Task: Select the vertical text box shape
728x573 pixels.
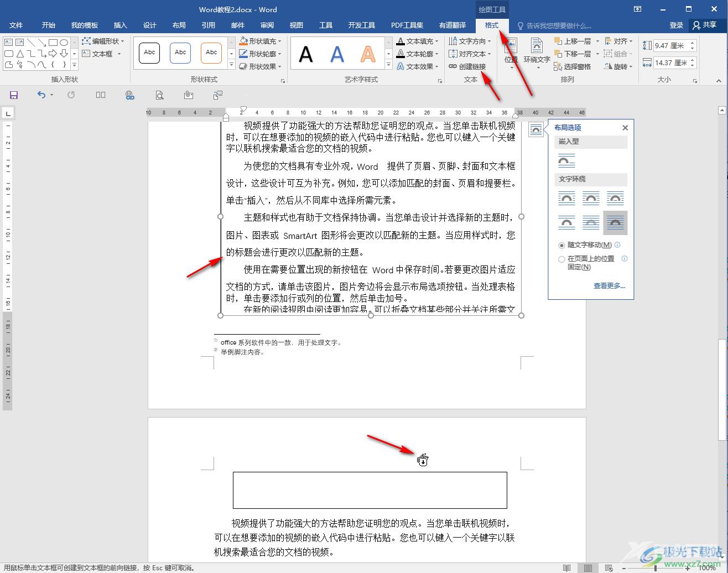Action: 20,42
